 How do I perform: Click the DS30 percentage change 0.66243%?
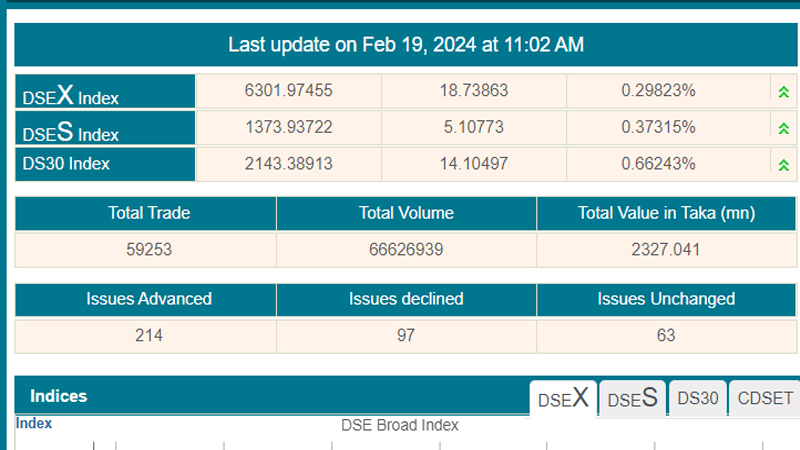[x=658, y=163]
